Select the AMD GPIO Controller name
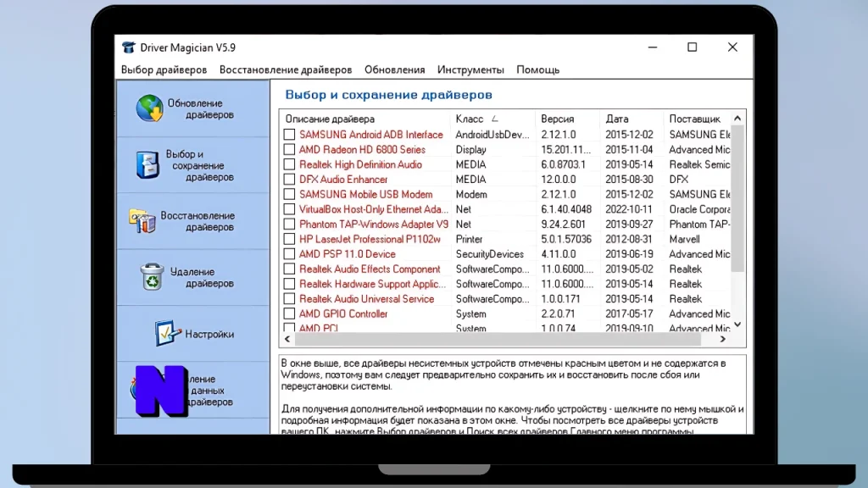This screenshot has height=488, width=868. point(343,313)
